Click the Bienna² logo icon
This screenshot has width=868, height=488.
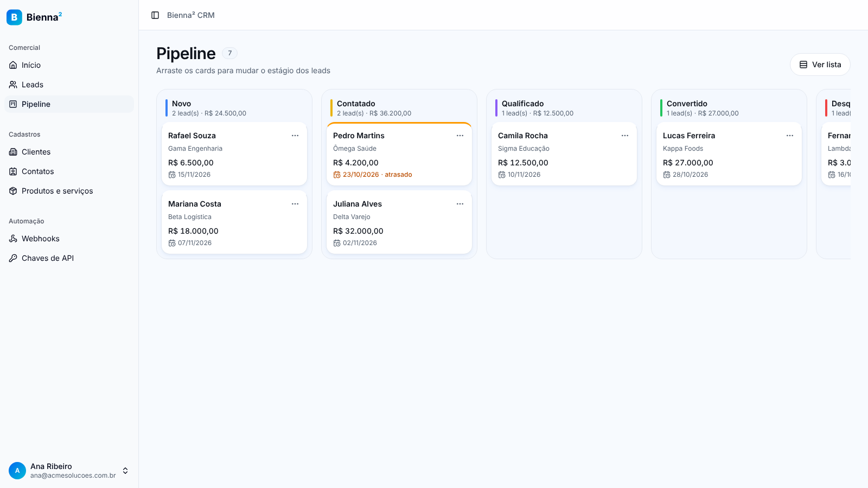(14, 17)
